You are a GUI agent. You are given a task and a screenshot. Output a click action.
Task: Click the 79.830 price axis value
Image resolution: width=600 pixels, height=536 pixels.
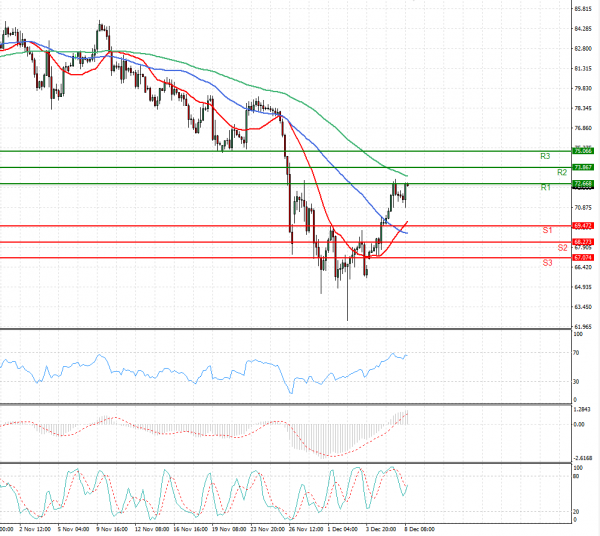pyautogui.click(x=583, y=88)
